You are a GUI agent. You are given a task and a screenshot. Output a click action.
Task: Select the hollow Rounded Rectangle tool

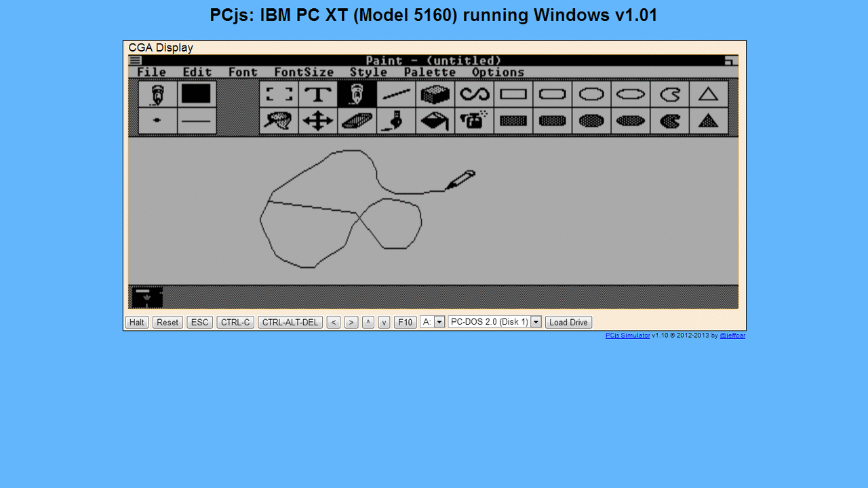552,94
